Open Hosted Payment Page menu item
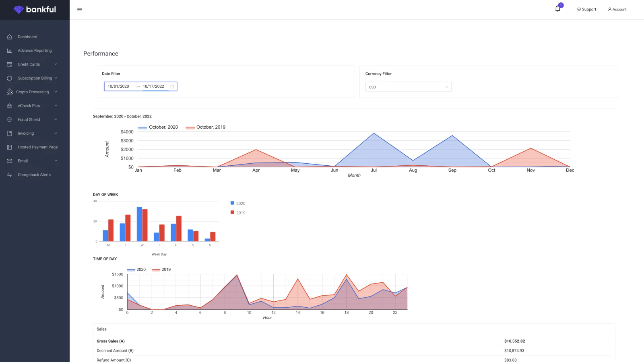 coord(37,147)
